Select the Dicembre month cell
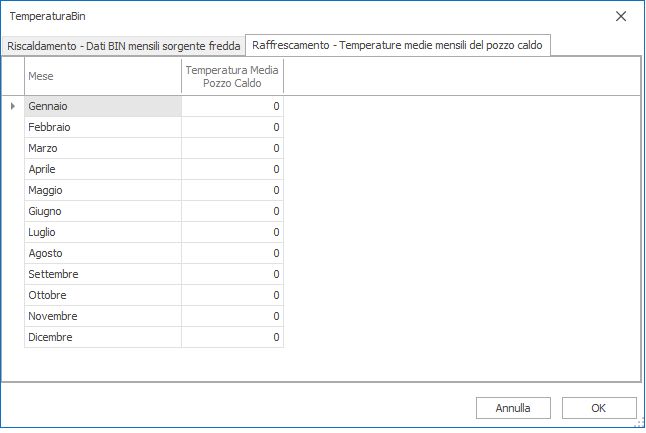This screenshot has width=646, height=433. coord(102,337)
